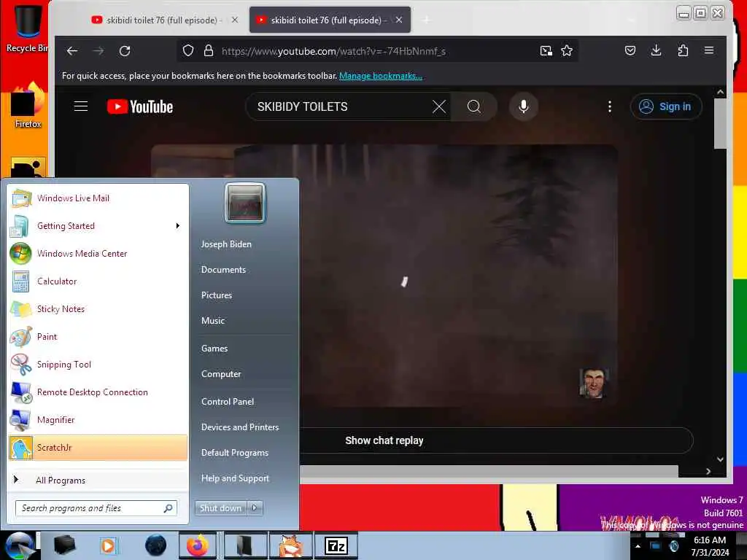
Task: Click Sign in on YouTube
Action: (665, 106)
